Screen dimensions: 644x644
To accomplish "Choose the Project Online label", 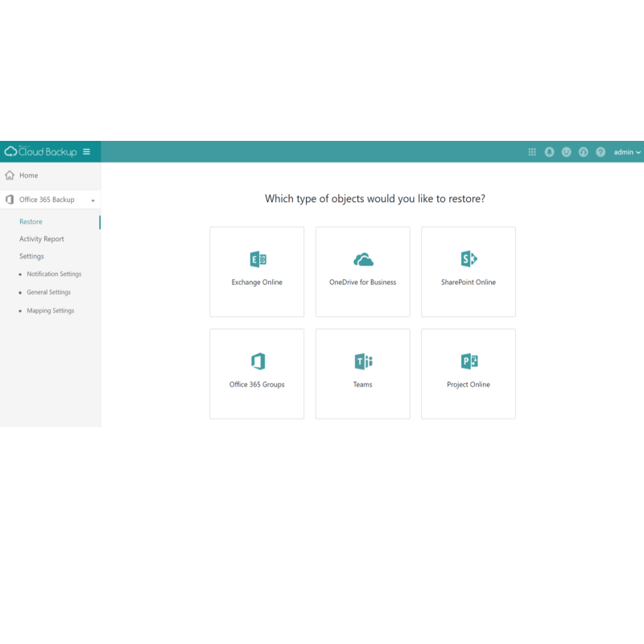I will 469,385.
